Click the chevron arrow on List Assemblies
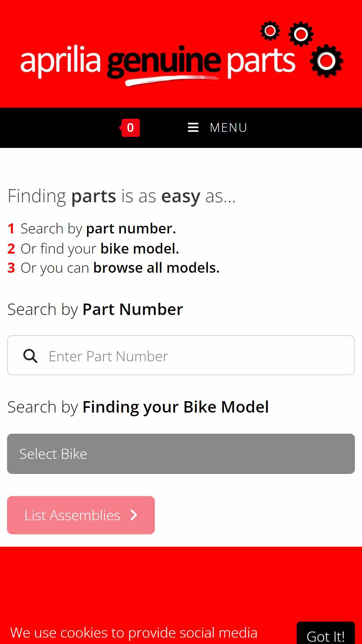This screenshot has height=644, width=362. pos(134,515)
